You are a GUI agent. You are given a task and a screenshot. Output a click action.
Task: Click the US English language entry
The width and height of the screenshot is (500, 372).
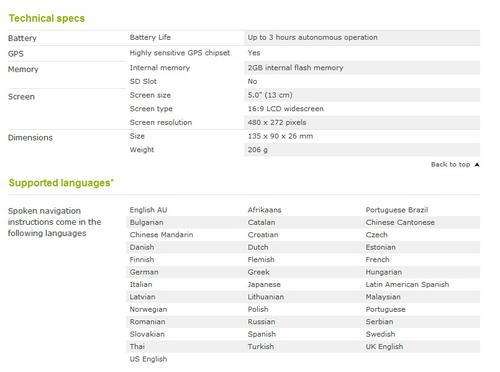click(148, 359)
